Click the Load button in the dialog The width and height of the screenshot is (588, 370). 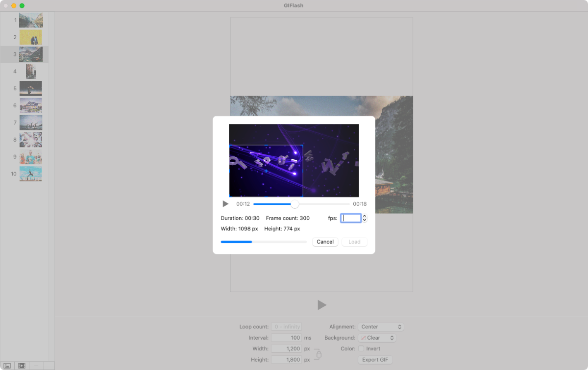click(354, 242)
